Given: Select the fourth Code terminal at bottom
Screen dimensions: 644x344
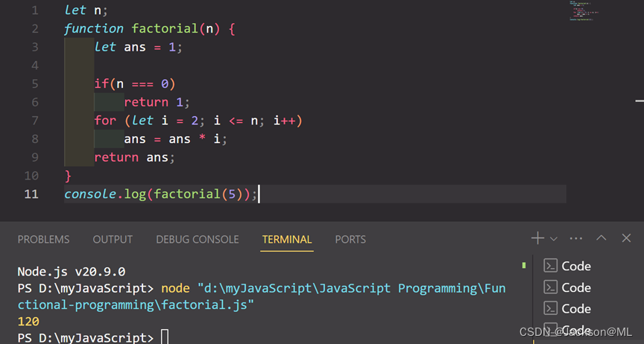Looking at the screenshot, I should click(575, 330).
